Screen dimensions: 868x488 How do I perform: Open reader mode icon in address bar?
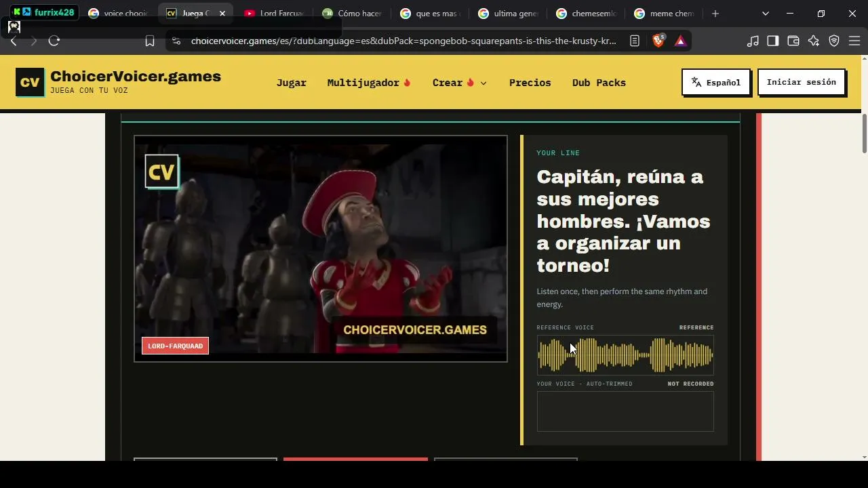(635, 41)
